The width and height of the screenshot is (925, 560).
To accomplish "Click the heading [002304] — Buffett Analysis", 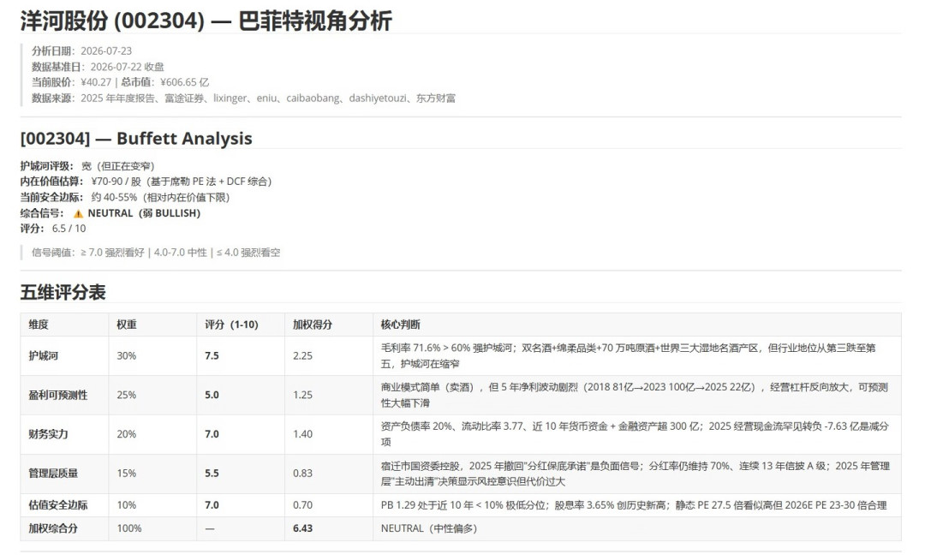I will tap(136, 139).
